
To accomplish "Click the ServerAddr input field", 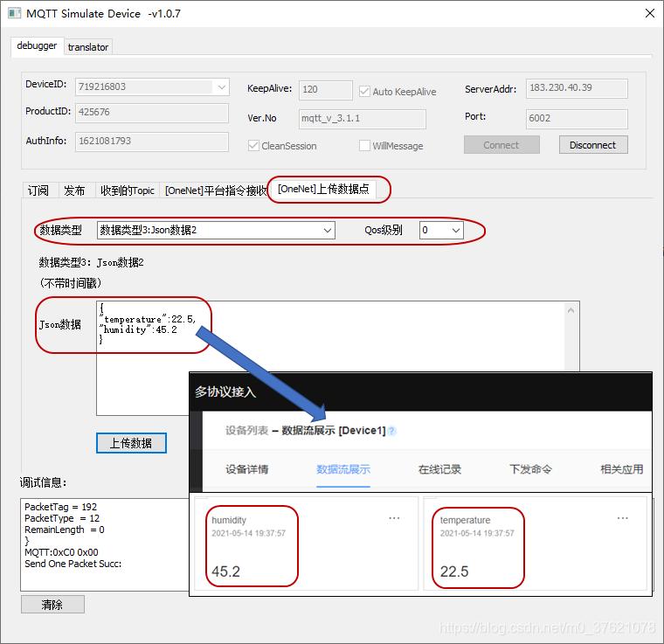I will click(x=577, y=88).
